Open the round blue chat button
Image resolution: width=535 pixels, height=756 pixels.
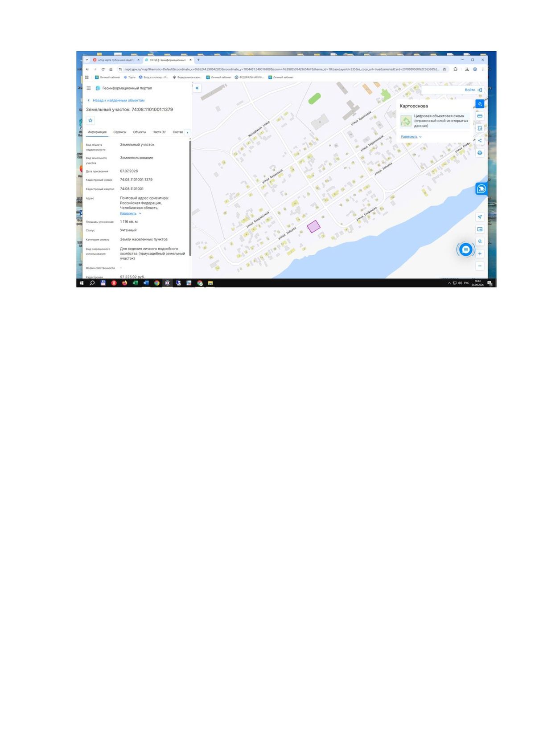[465, 250]
